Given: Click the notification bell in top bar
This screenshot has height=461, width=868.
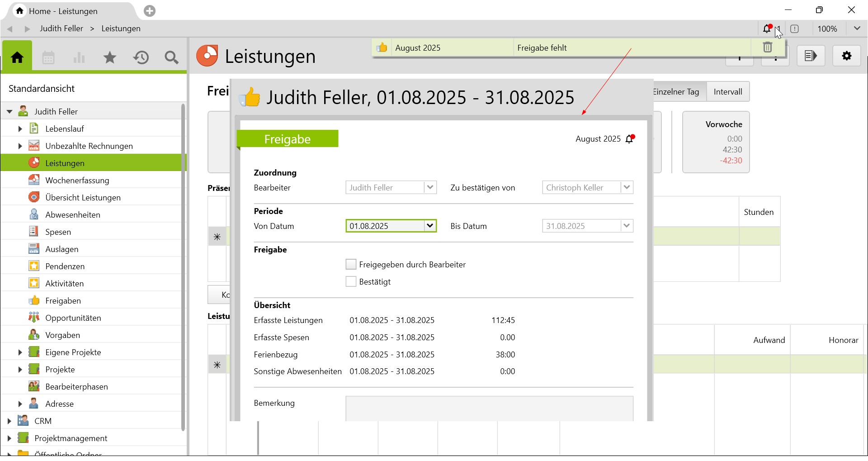Looking at the screenshot, I should click(767, 29).
